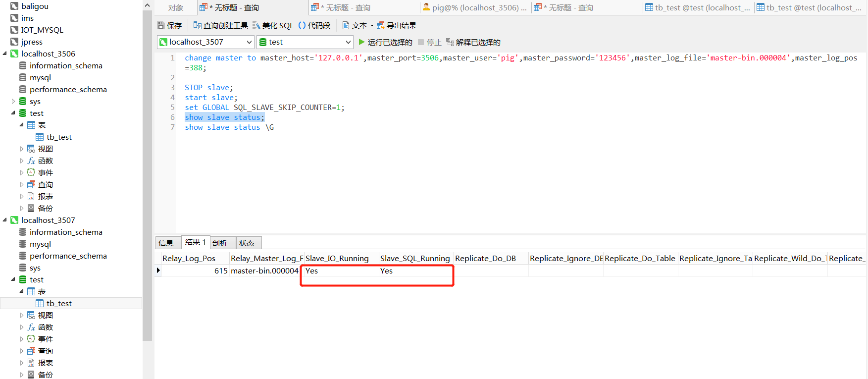Select the baligou connection icon
This screenshot has height=379, width=868.
click(x=14, y=6)
